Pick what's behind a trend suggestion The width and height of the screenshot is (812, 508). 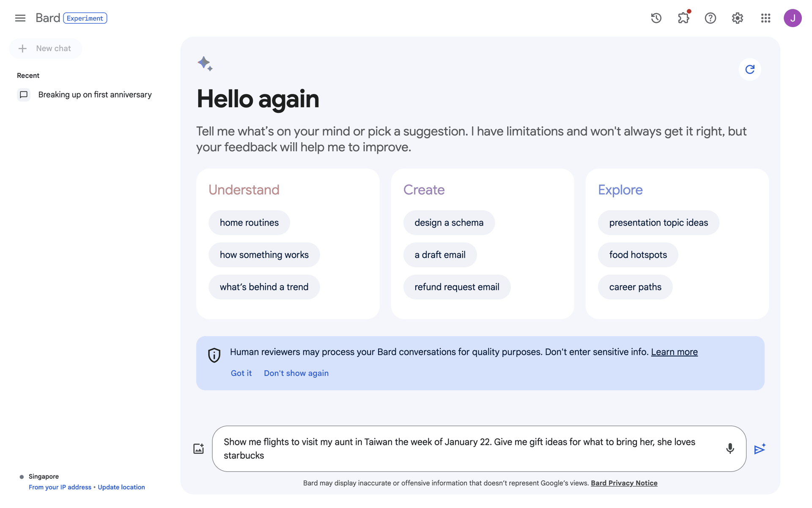[264, 287]
